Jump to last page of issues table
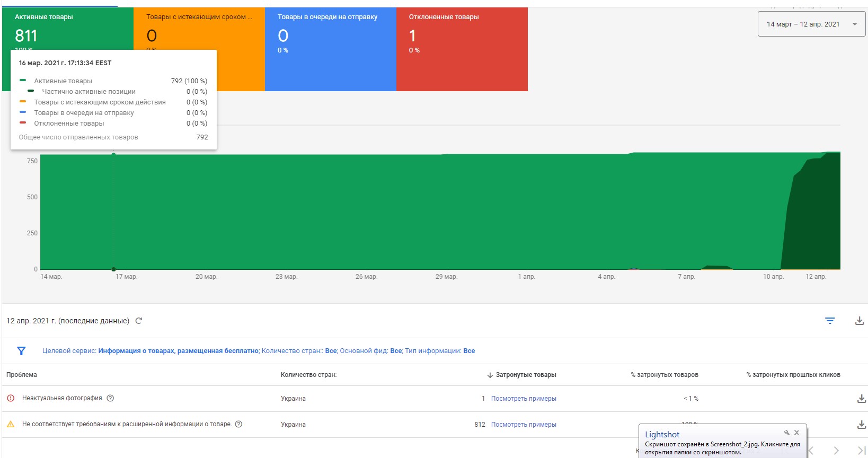 click(862, 451)
